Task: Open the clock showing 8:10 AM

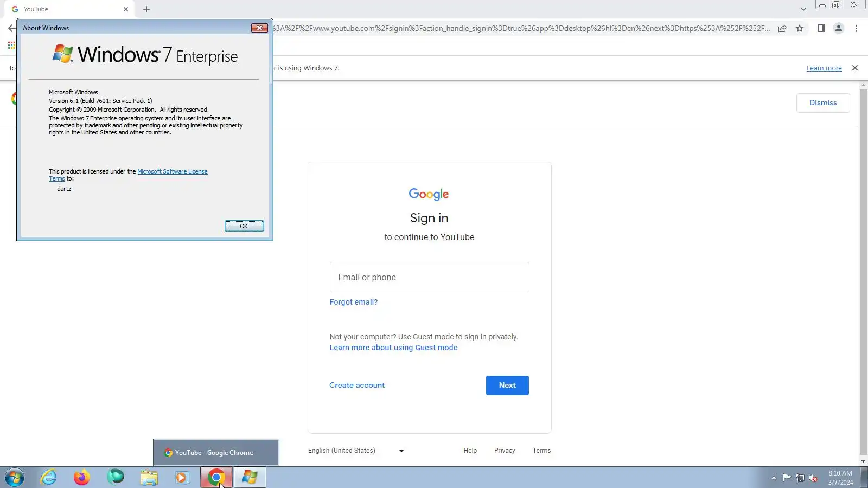Action: pyautogui.click(x=840, y=478)
